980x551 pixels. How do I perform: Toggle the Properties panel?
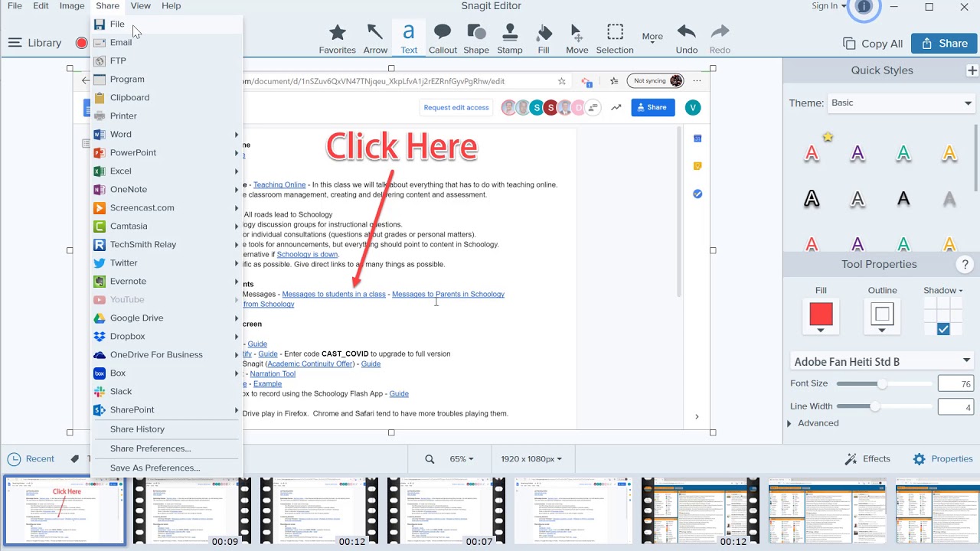942,459
